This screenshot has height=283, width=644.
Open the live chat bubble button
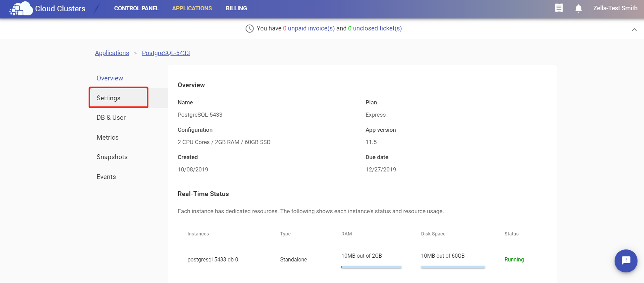tap(626, 261)
